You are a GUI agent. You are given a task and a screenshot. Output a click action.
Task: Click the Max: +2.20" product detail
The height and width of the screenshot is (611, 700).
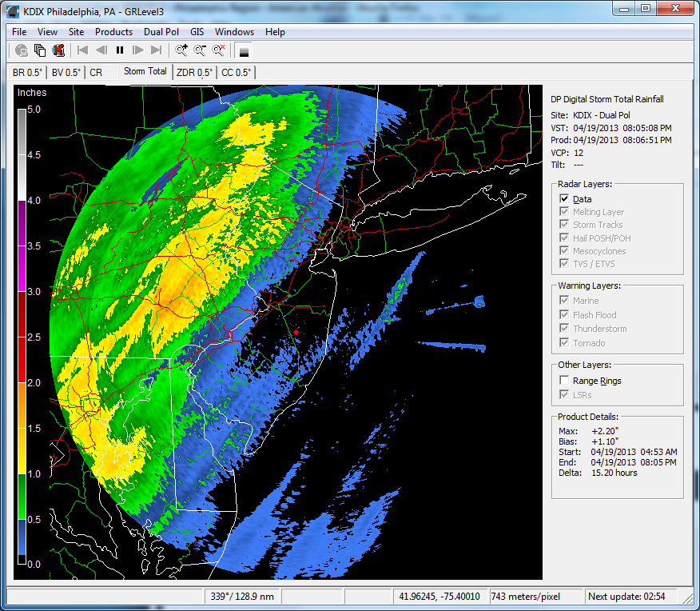pyautogui.click(x=588, y=431)
